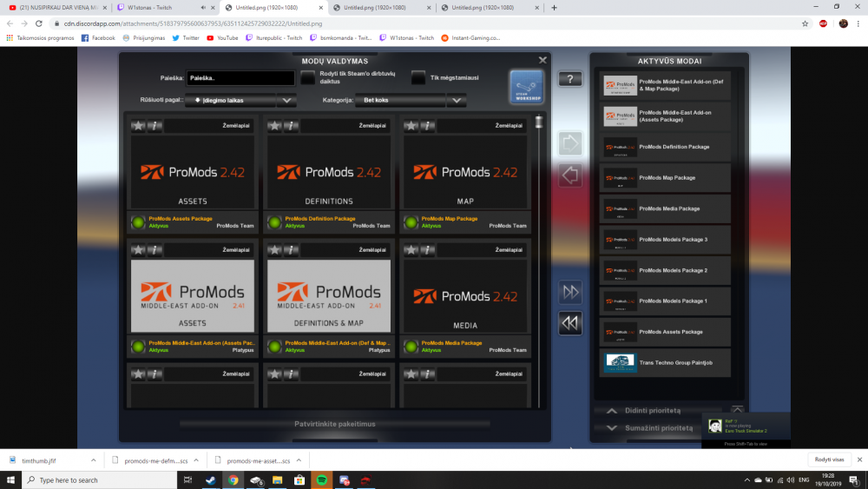The width and height of the screenshot is (868, 489).
Task: Favorite the Middle-East Assets mod star
Action: 138,250
